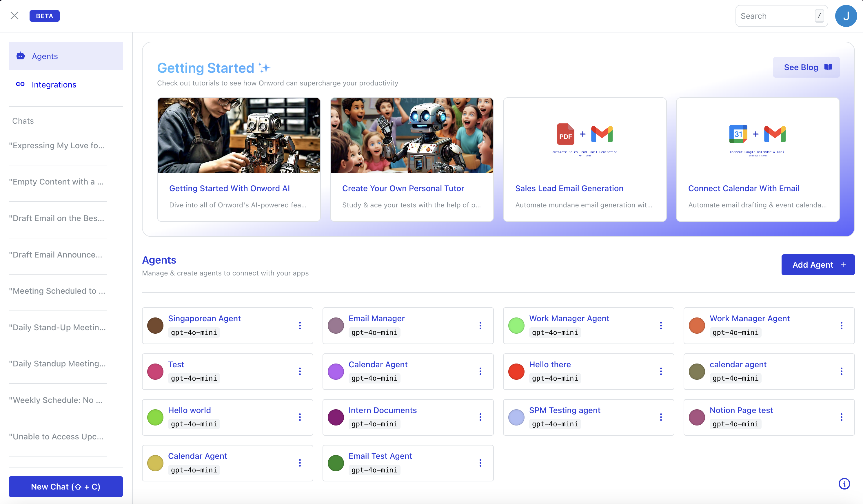Viewport: 863px width, 504px height.
Task: Click the Search input field
Action: [776, 16]
